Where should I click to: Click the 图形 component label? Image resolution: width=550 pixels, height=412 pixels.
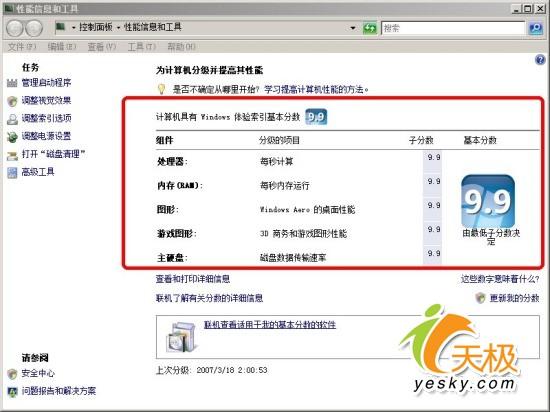click(x=168, y=210)
